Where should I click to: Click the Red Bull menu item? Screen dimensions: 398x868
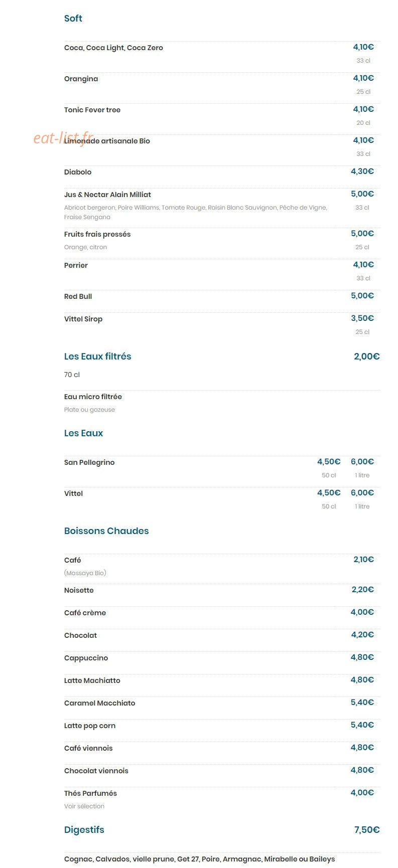coord(78,296)
